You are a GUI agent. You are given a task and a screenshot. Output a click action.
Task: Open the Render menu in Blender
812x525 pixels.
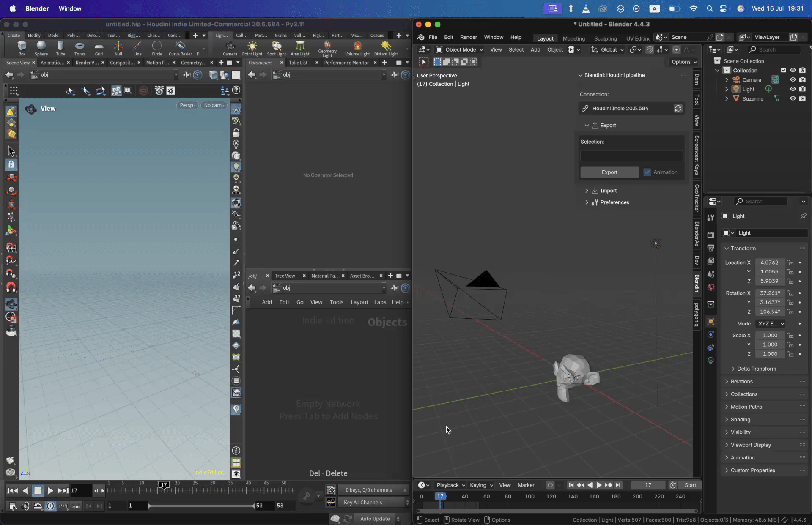click(x=468, y=37)
